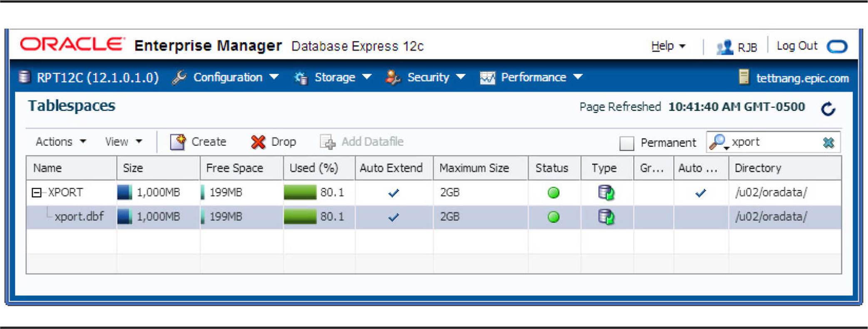The width and height of the screenshot is (868, 329).
Task: Click the xport.dbf row size icon
Action: pos(124,217)
